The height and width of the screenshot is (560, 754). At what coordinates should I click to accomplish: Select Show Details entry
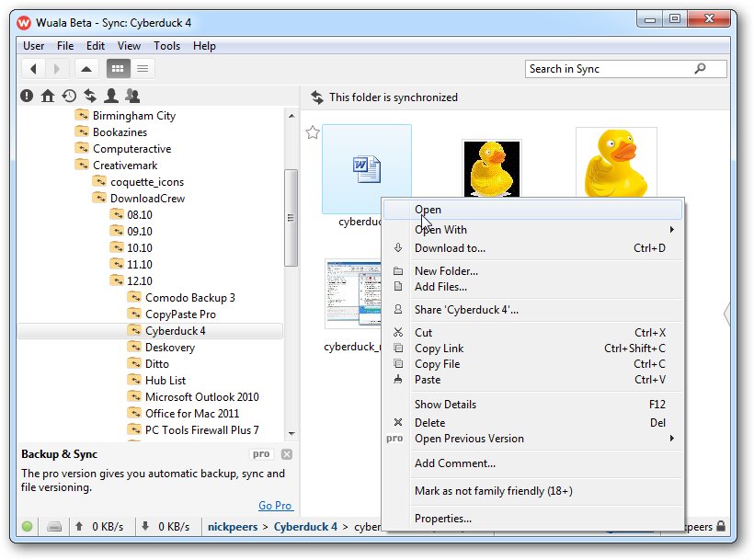point(532,405)
